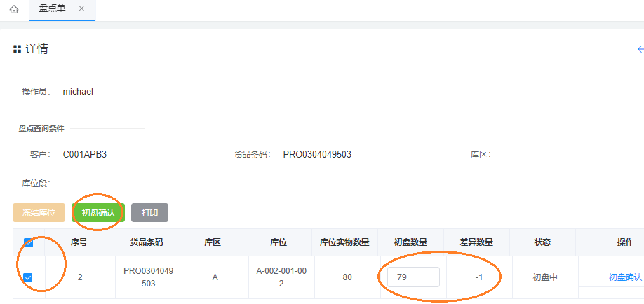Click the 初盘确认 link in 操作 column
Screen dimensions: 644x304
click(x=624, y=277)
